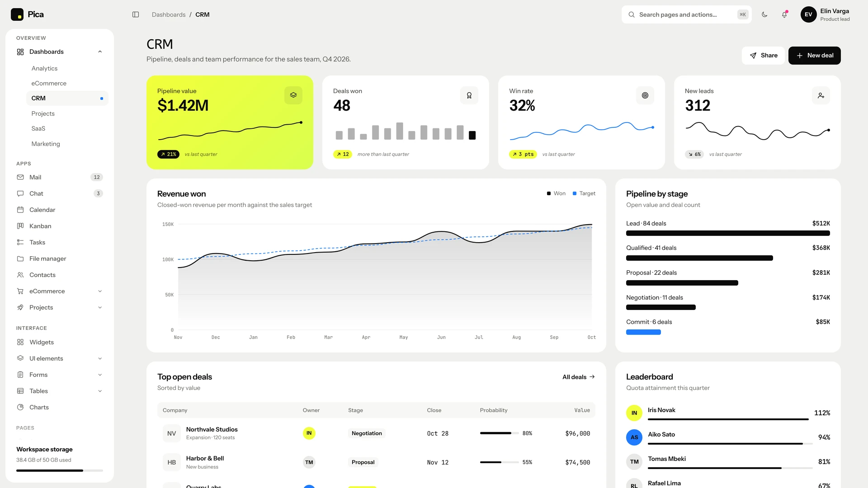This screenshot has height=488, width=868.
Task: Click the Commit stage blue bar
Action: coord(643,332)
